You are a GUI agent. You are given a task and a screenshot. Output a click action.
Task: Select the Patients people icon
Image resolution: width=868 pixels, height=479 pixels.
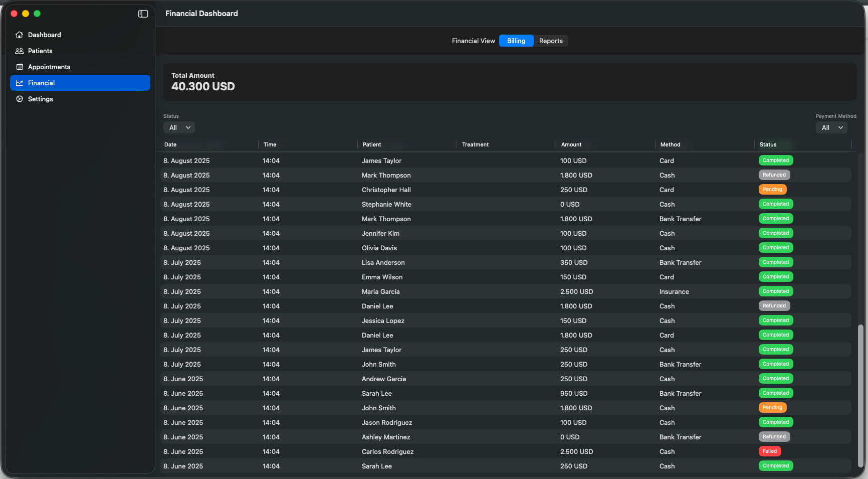coord(20,51)
